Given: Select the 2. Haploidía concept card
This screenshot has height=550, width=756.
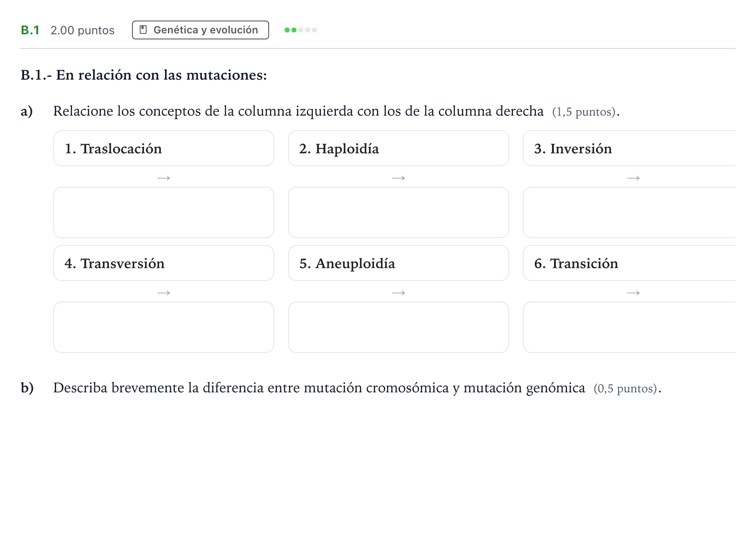Looking at the screenshot, I should tap(399, 148).
